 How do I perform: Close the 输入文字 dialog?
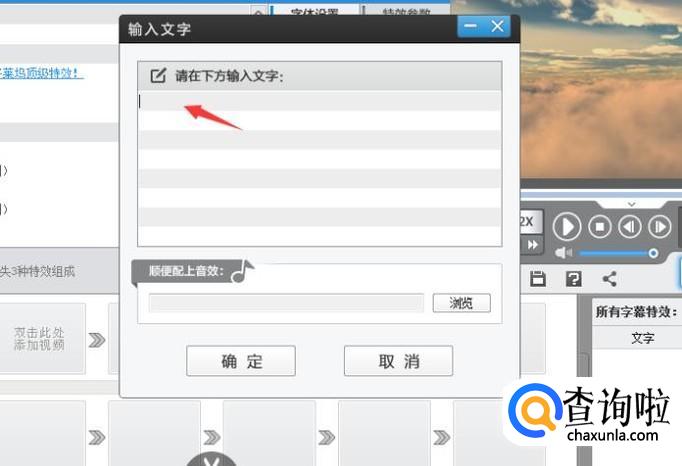pyautogui.click(x=497, y=27)
